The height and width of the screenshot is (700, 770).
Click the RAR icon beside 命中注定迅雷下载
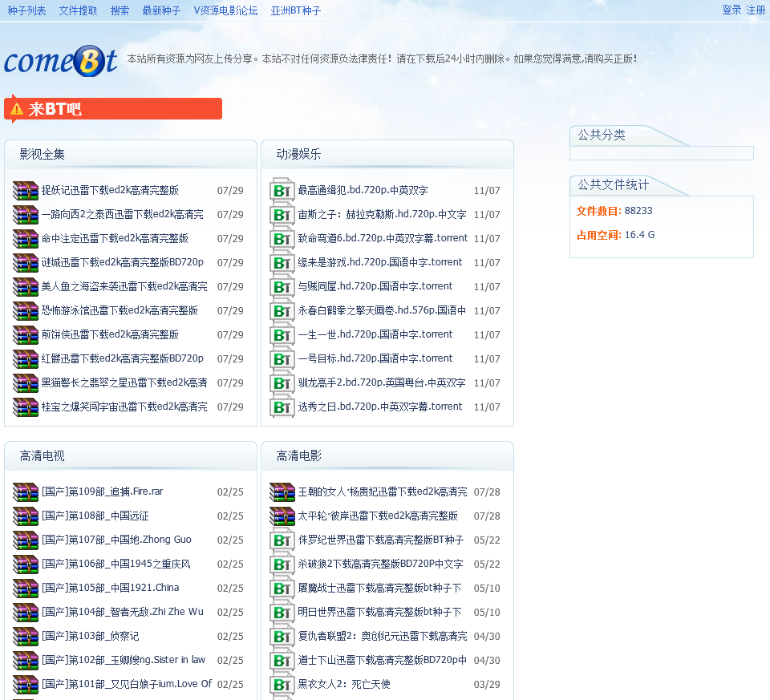click(x=26, y=239)
